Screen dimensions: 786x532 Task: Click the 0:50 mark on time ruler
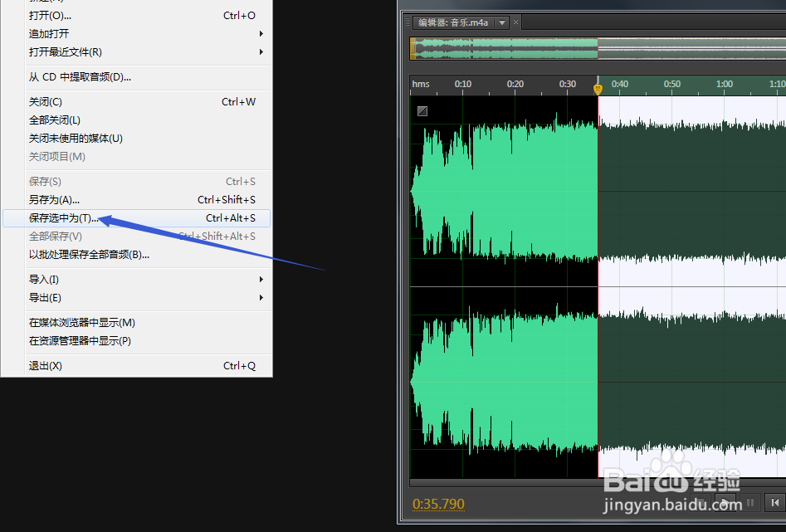(x=671, y=84)
